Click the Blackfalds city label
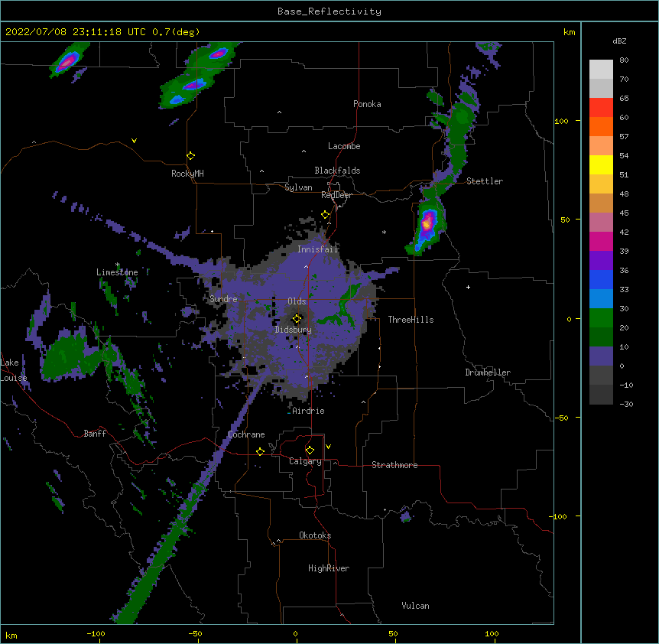Image resolution: width=659 pixels, height=644 pixels. (x=337, y=171)
